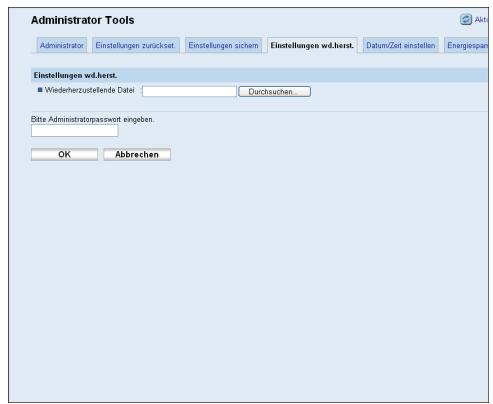Click the 'Einstellungen wd.herst.' section header
This screenshot has width=493, height=404.
pyautogui.click(x=259, y=75)
